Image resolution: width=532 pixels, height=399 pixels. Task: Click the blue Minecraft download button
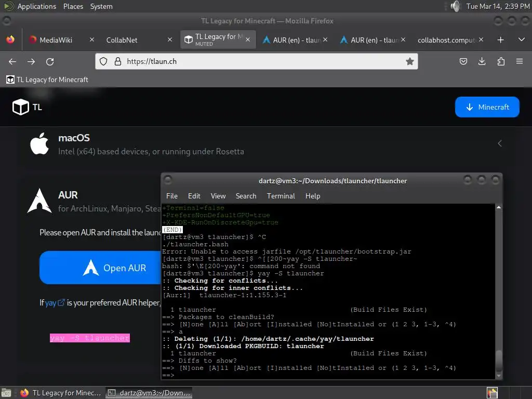click(487, 107)
